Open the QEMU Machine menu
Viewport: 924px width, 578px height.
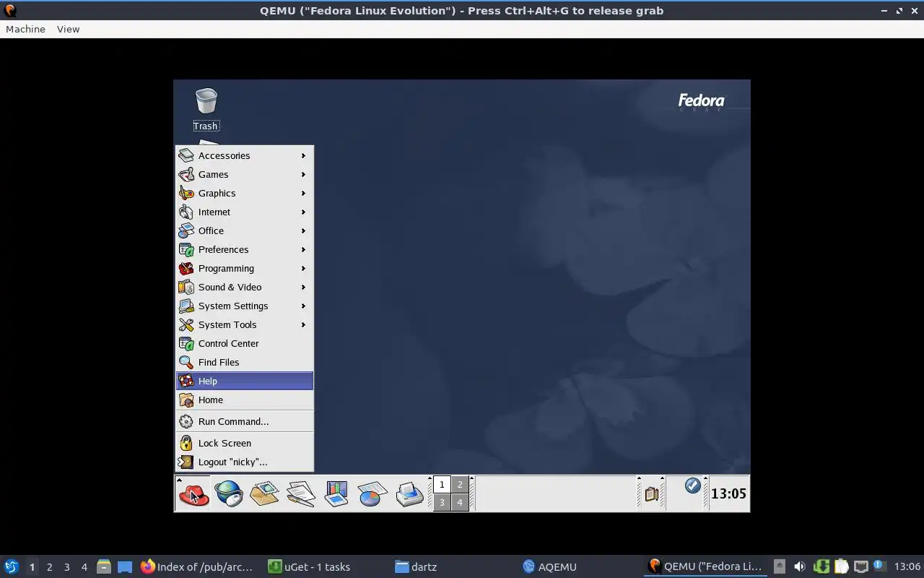click(25, 29)
